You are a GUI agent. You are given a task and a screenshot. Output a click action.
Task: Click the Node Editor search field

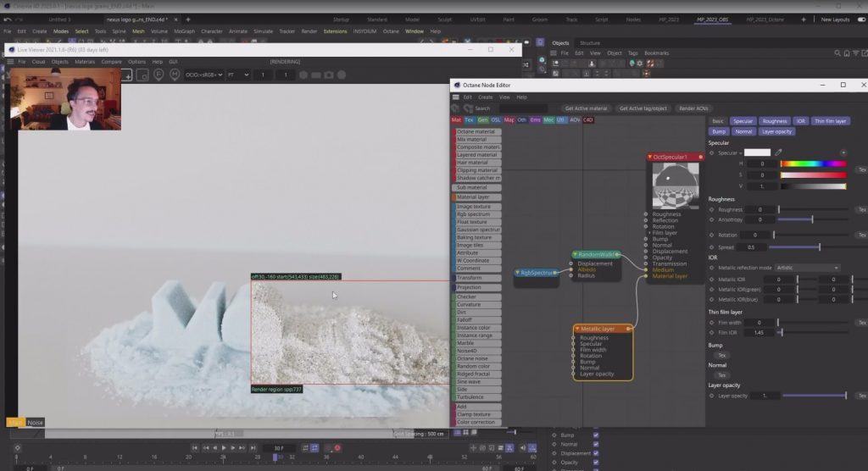(523, 108)
